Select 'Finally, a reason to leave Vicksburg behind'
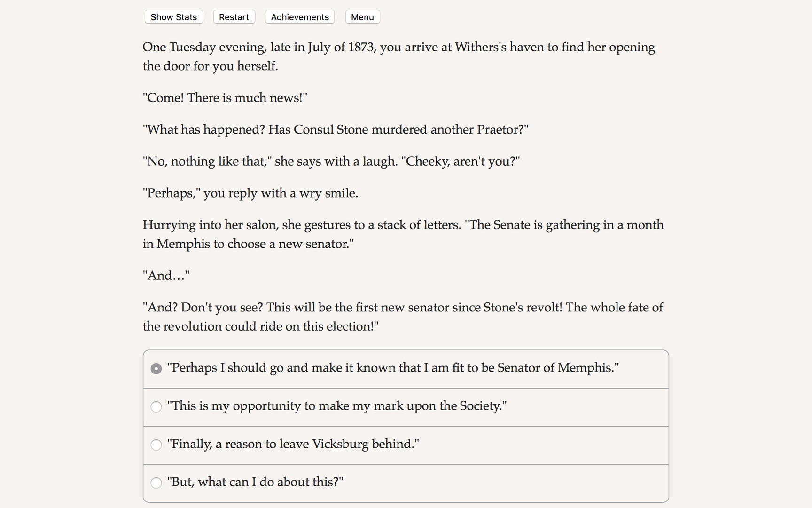Screen dimensions: 812x508 point(292,444)
